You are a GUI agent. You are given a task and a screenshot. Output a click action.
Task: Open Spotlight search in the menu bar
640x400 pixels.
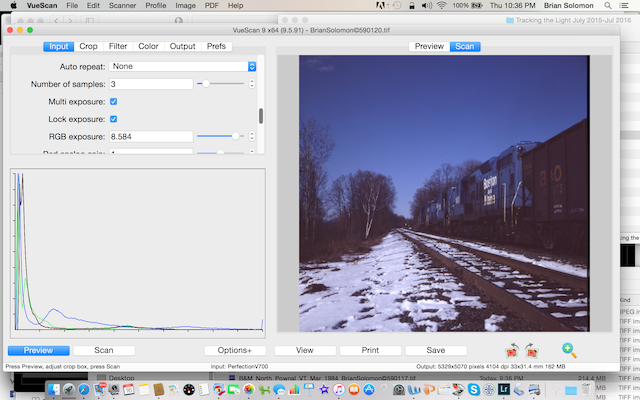coord(608,5)
